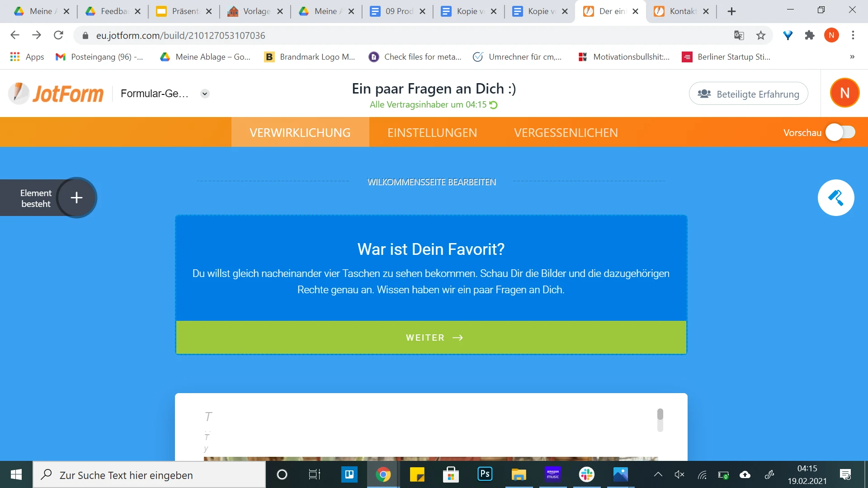Image resolution: width=868 pixels, height=488 pixels.
Task: Translate the page via the Google Translate icon
Action: tap(740, 35)
